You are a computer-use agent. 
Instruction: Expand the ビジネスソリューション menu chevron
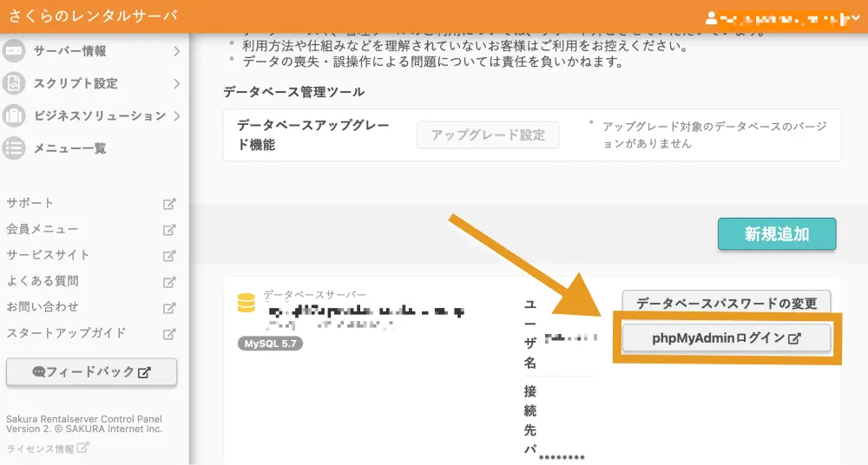click(x=176, y=115)
